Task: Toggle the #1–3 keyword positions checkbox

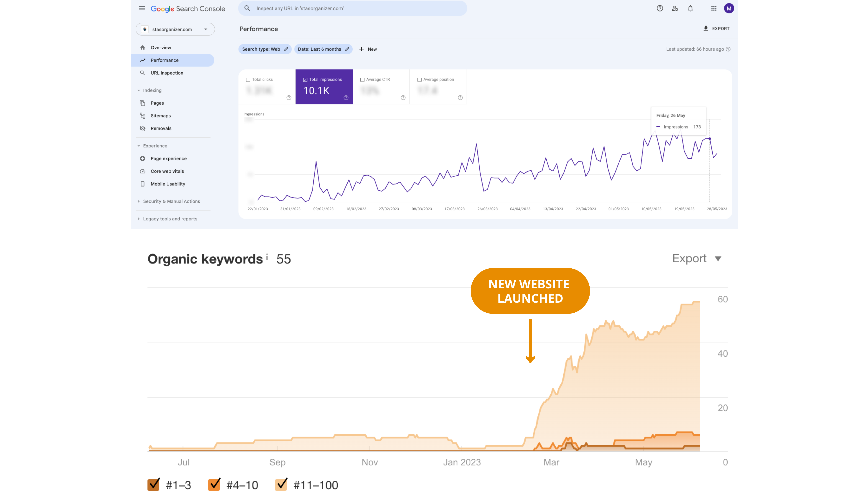Action: (154, 485)
